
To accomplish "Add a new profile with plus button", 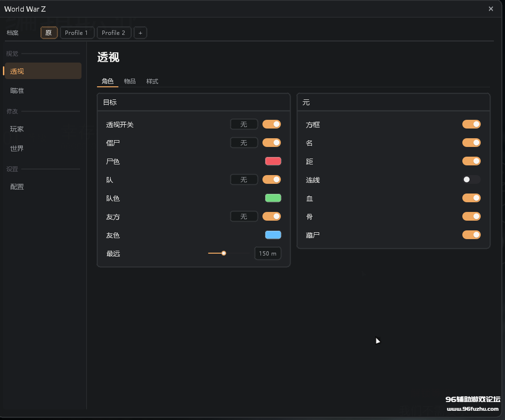I will click(x=140, y=33).
